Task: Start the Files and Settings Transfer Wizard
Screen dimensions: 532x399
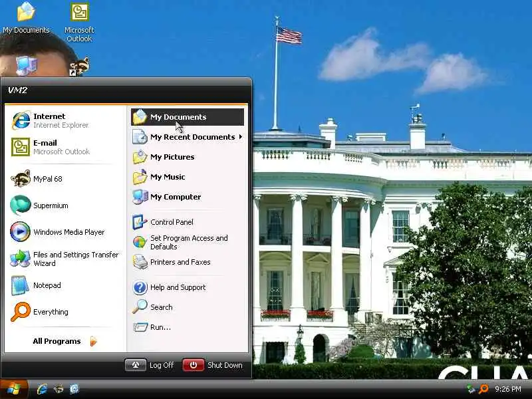Action: click(x=65, y=259)
